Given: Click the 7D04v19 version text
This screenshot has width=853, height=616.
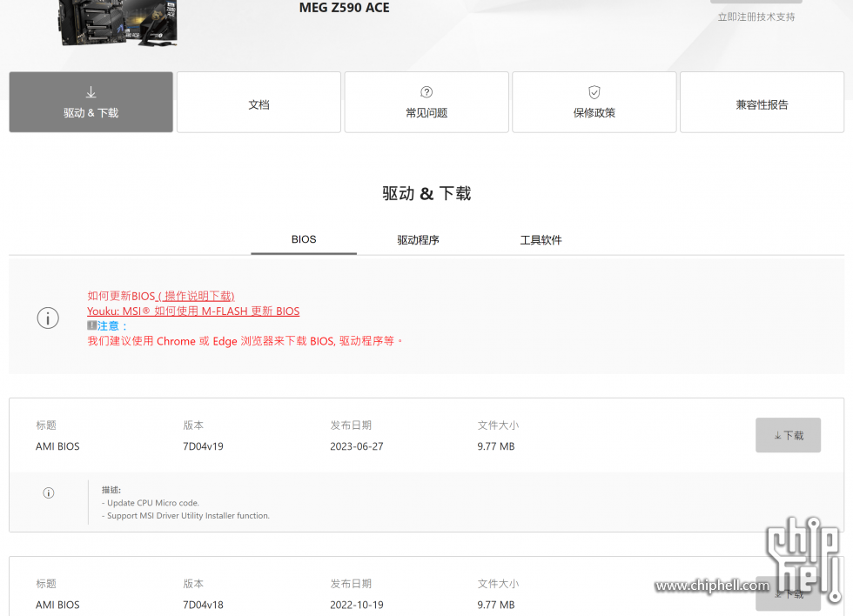Looking at the screenshot, I should [x=203, y=446].
